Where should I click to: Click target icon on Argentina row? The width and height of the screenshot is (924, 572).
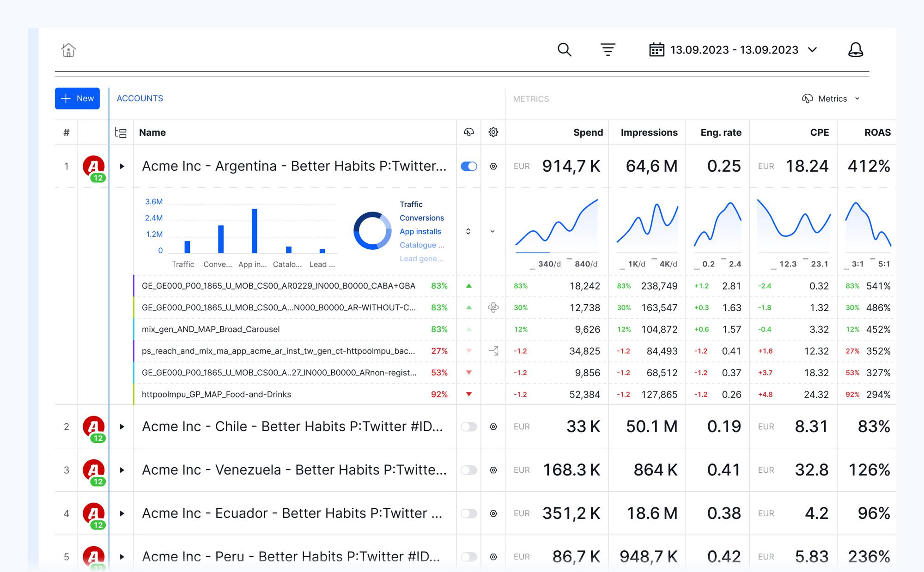(493, 166)
